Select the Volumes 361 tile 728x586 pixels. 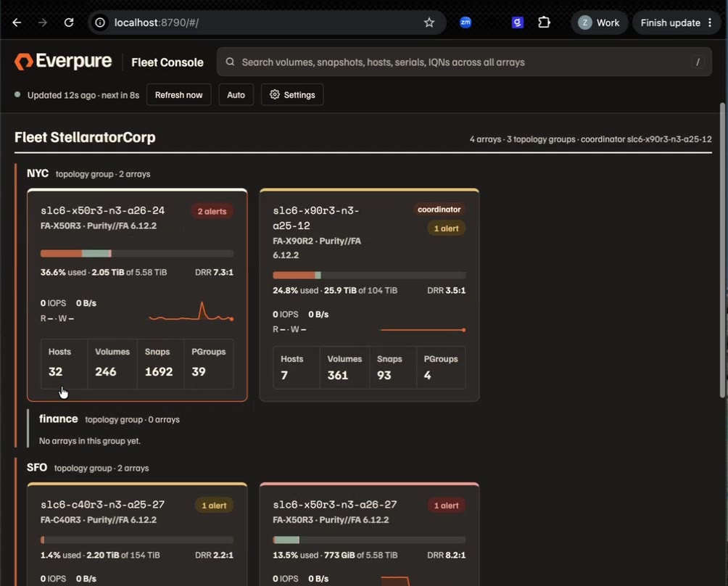click(x=344, y=368)
